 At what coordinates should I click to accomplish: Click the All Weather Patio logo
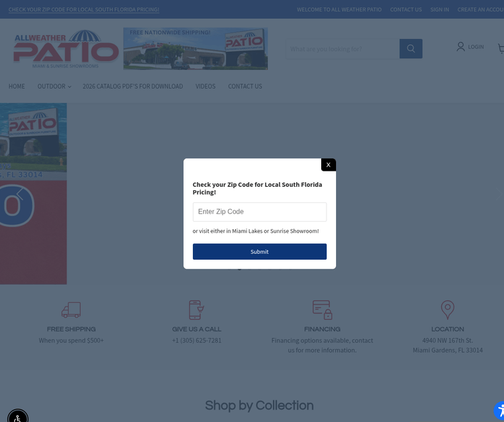point(66,49)
